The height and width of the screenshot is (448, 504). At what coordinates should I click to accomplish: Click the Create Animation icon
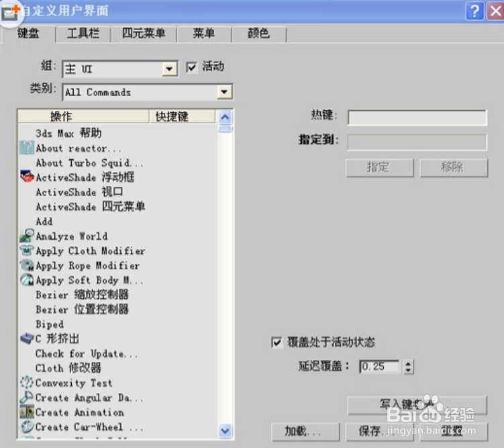27,412
